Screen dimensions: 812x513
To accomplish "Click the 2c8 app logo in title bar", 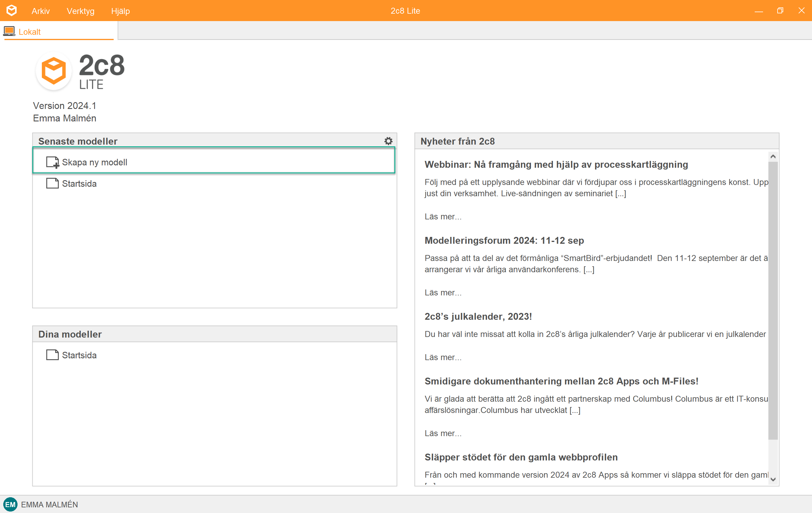I will pos(12,10).
